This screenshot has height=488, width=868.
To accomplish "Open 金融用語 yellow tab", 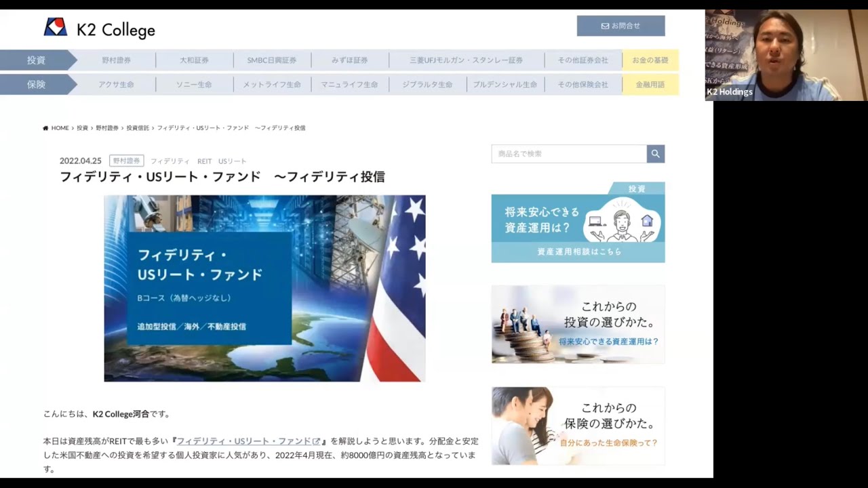I will point(650,85).
